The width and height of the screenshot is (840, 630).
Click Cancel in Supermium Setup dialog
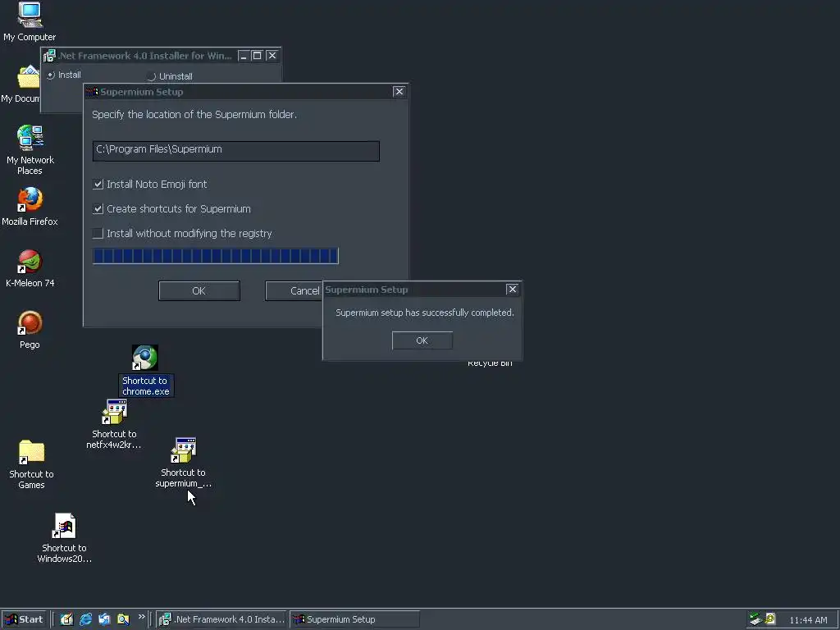294,291
